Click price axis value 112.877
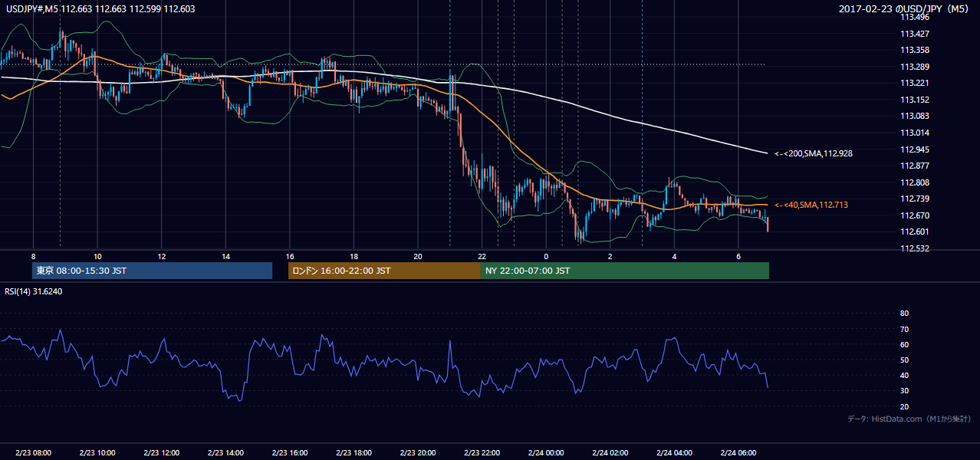Viewport: 980px width, 460px height. [x=914, y=166]
